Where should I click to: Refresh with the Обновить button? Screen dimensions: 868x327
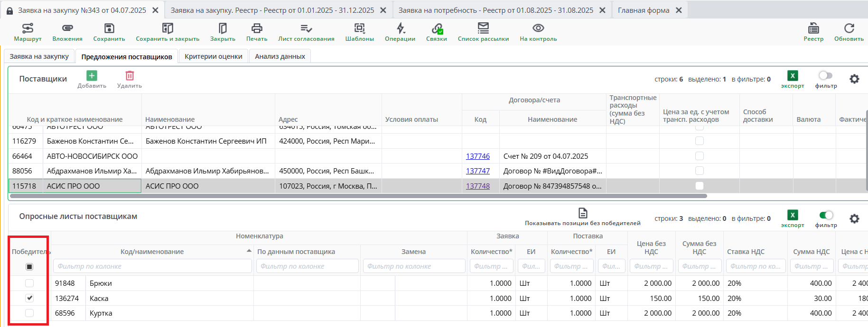pos(849,29)
